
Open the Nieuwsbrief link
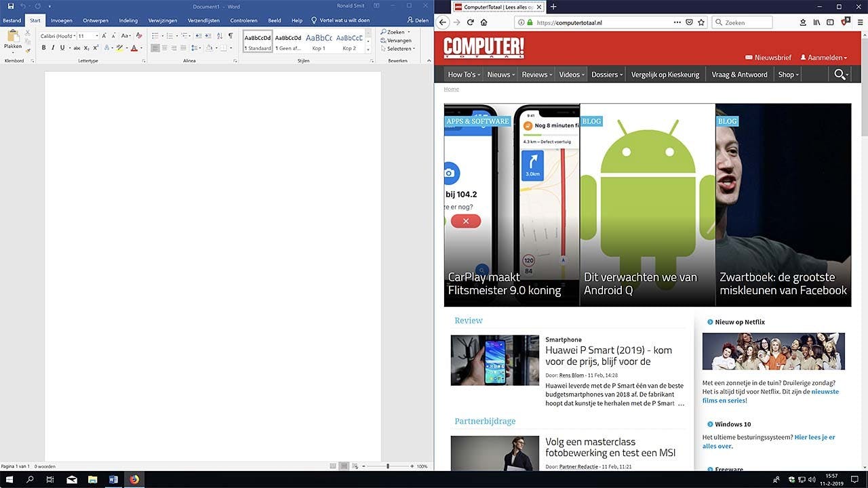coord(768,58)
